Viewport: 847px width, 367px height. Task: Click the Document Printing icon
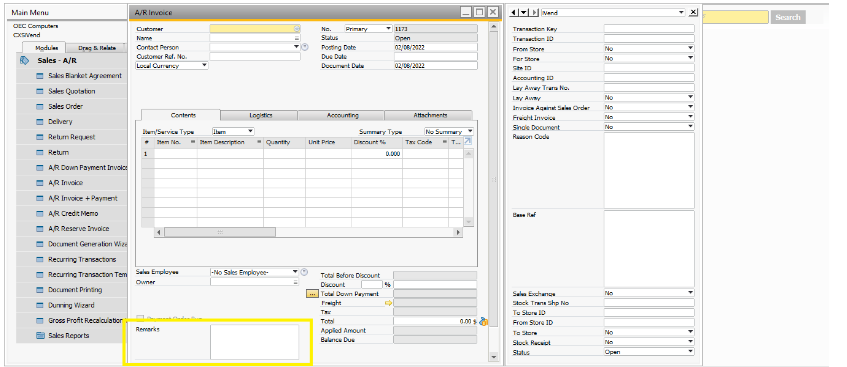[x=39, y=290]
